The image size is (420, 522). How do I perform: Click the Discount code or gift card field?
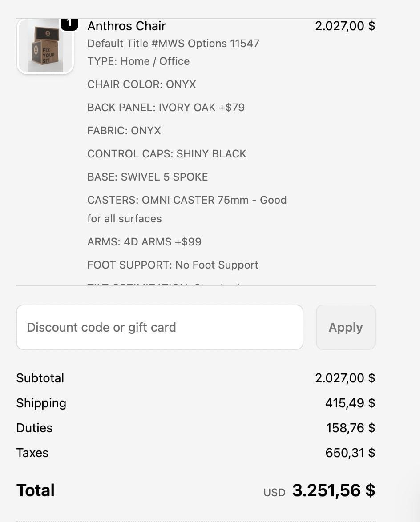coord(160,327)
